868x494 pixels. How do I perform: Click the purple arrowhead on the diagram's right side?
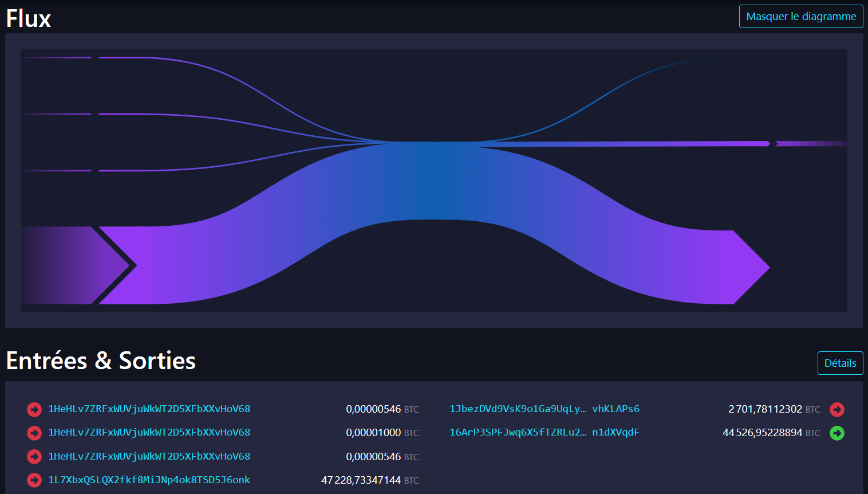click(750, 266)
